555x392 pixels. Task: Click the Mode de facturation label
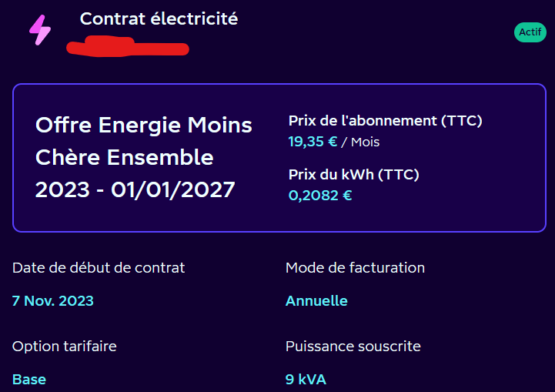click(355, 268)
